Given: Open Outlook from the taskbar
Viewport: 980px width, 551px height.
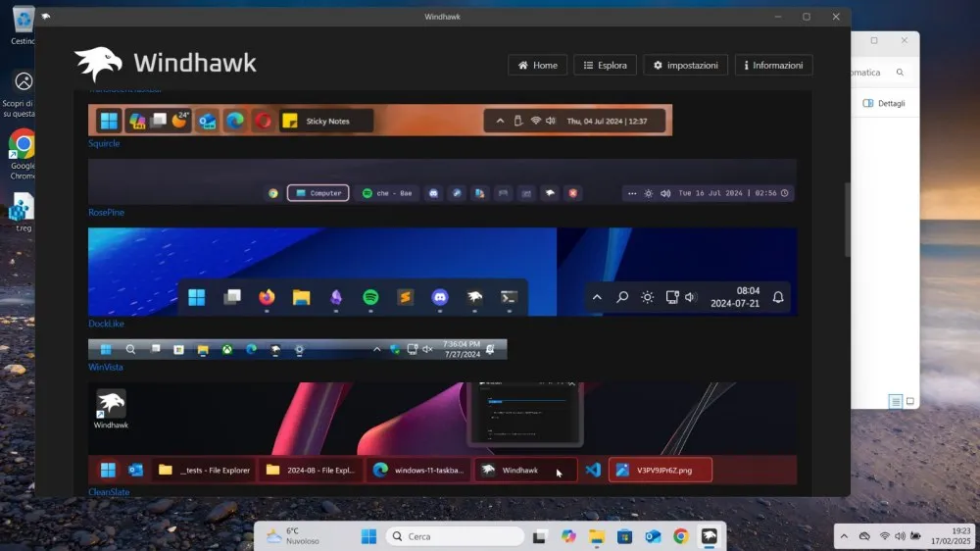Looking at the screenshot, I should click(x=653, y=536).
